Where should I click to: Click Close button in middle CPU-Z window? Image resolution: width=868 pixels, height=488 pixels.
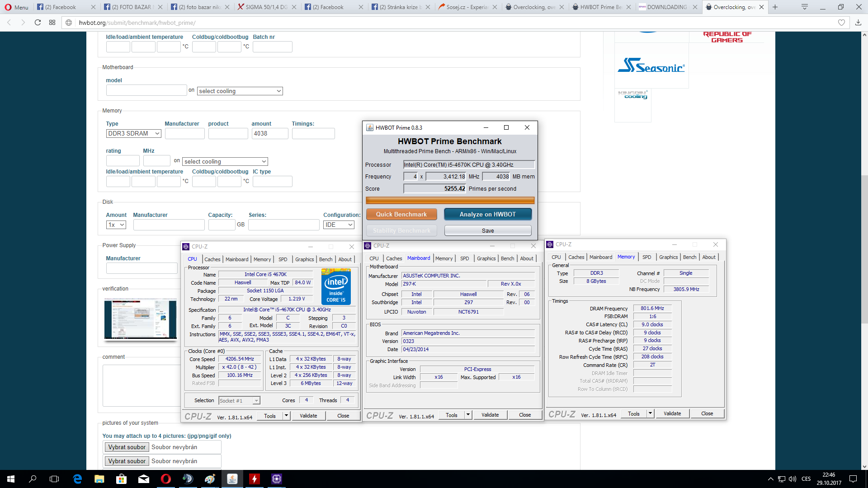pyautogui.click(x=525, y=415)
